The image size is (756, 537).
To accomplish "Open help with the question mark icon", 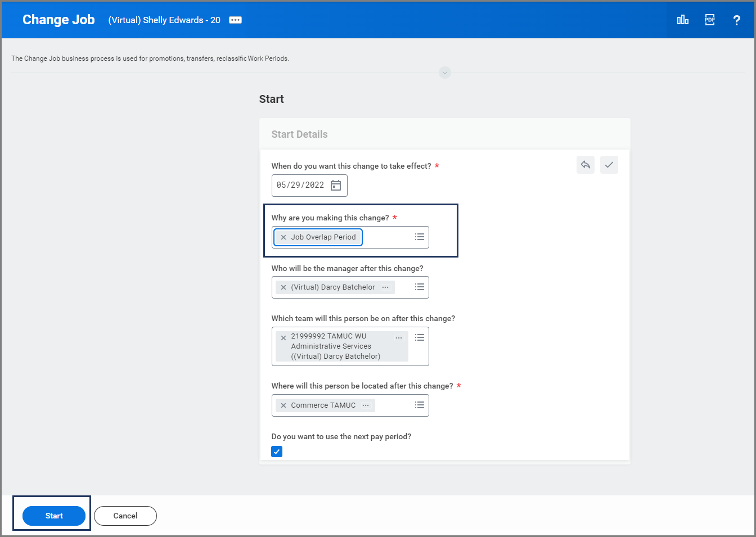I will point(736,20).
